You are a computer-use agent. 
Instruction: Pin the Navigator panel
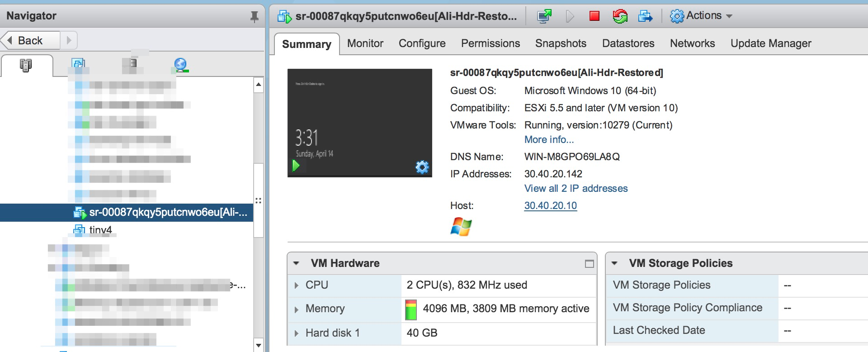[x=255, y=17]
